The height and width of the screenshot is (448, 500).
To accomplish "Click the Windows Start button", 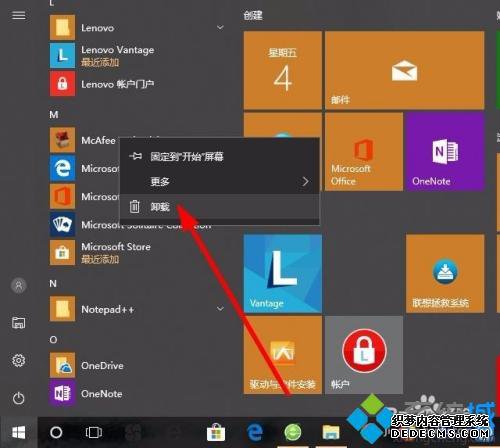I will tap(18, 433).
